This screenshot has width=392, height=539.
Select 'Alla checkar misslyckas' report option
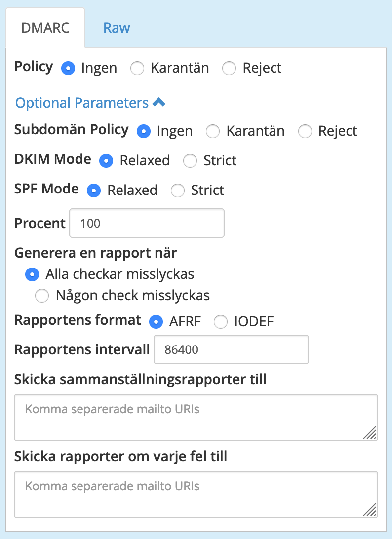point(32,274)
